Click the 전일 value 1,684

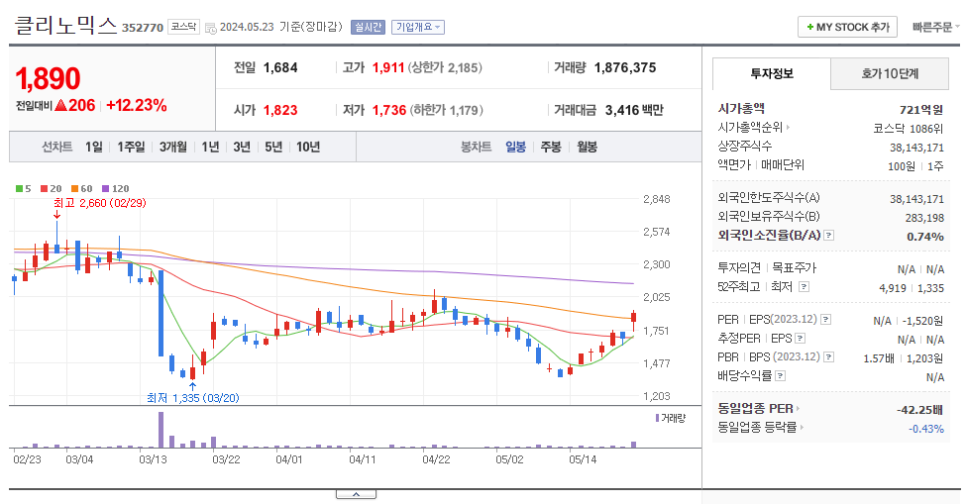point(280,68)
